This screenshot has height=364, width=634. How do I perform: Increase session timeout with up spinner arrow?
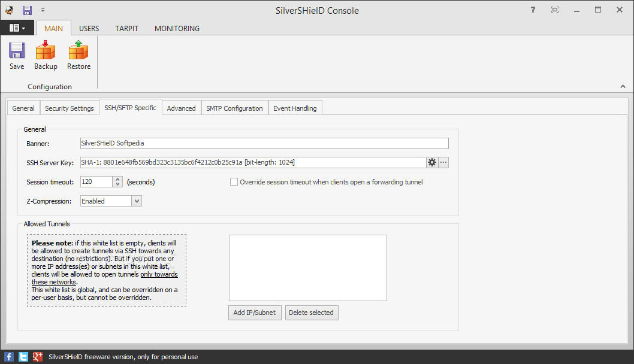click(117, 179)
